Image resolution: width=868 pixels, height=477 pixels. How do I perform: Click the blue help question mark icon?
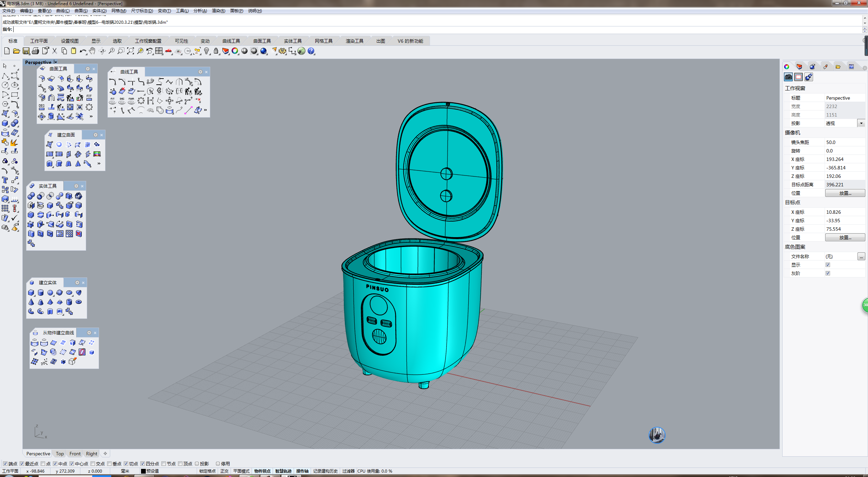(x=311, y=51)
